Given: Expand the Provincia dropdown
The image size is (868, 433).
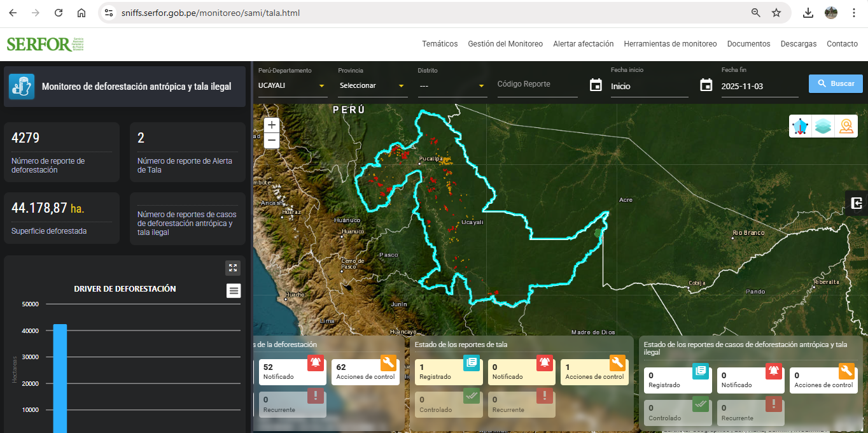Looking at the screenshot, I should pos(372,85).
